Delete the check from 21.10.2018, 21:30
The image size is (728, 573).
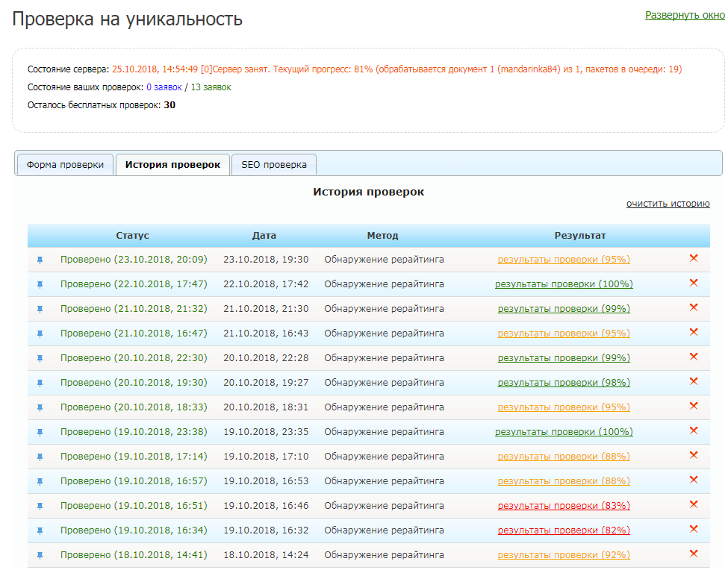point(694,307)
